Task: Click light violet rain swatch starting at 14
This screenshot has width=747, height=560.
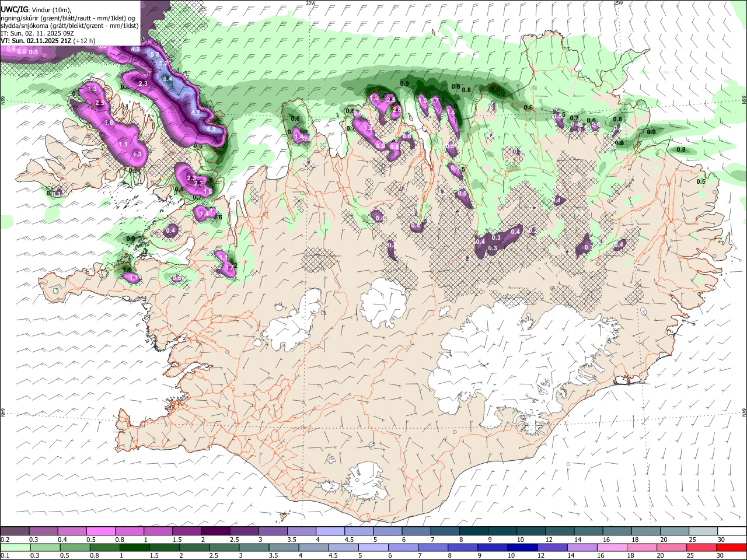Action: 582,548
